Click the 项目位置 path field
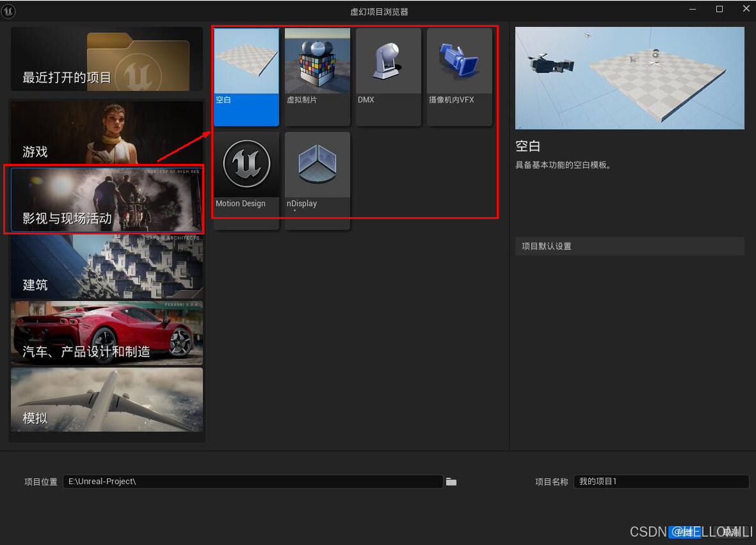Viewport: 756px width, 545px height. tap(253, 482)
